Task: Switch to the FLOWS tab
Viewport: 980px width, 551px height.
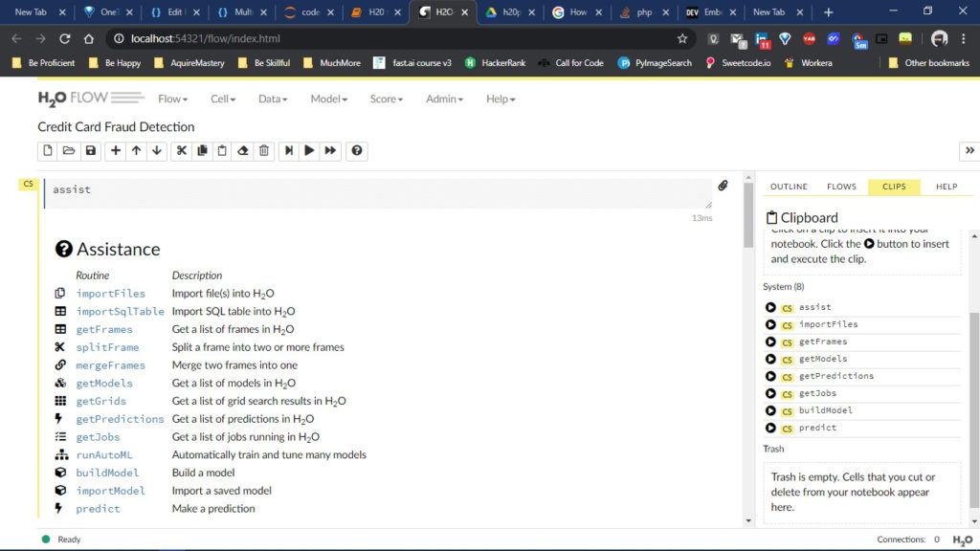Action: pos(842,187)
